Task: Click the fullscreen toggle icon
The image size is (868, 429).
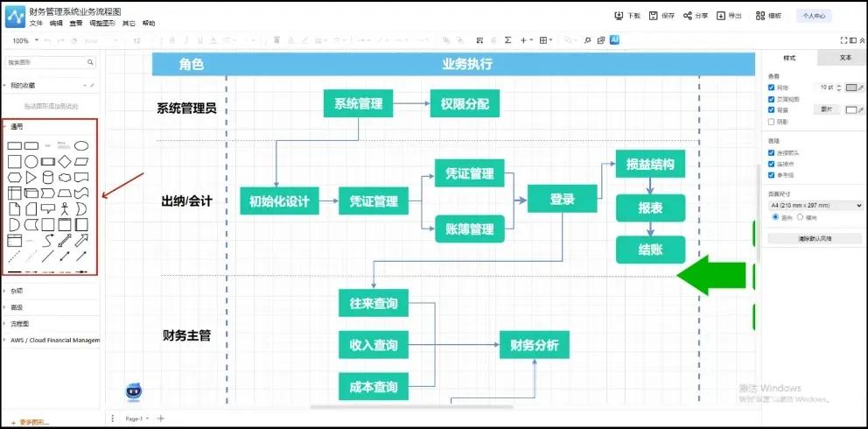Action: [843, 40]
